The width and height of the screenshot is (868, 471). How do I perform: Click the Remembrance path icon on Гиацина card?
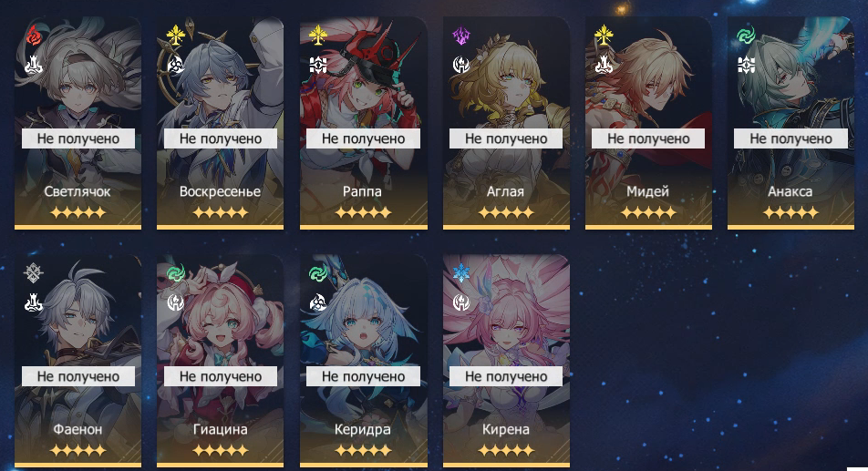tap(175, 302)
